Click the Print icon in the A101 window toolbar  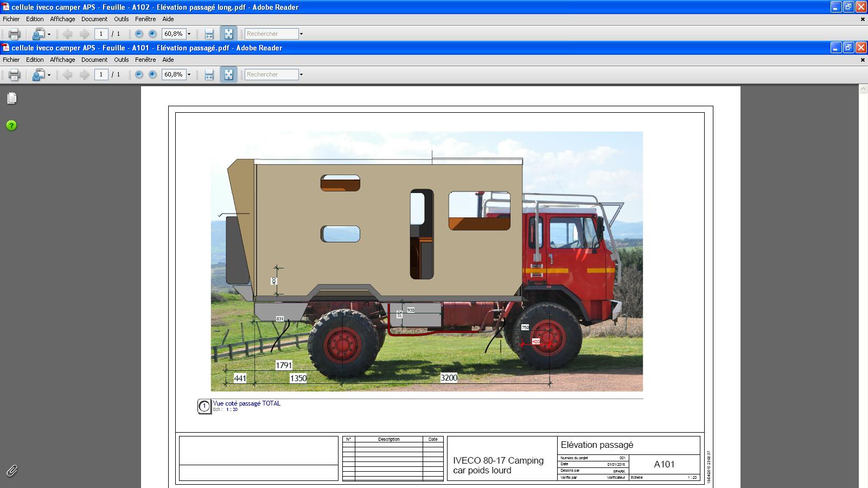pos(14,75)
